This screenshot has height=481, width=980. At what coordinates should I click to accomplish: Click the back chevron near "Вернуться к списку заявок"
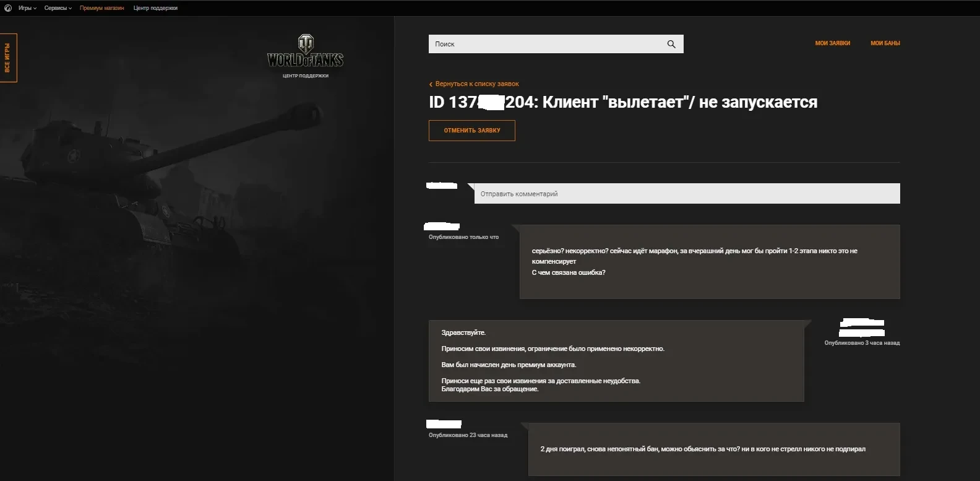pyautogui.click(x=431, y=84)
